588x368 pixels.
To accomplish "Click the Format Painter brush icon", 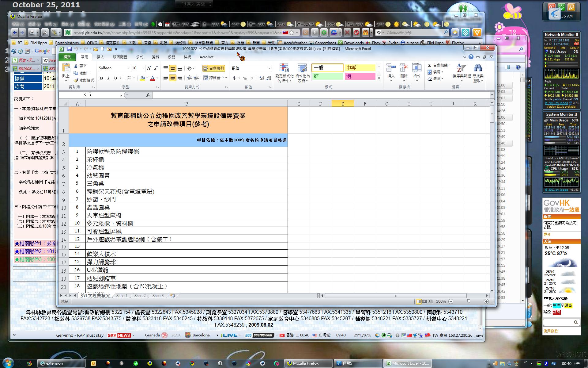I will (x=76, y=80).
